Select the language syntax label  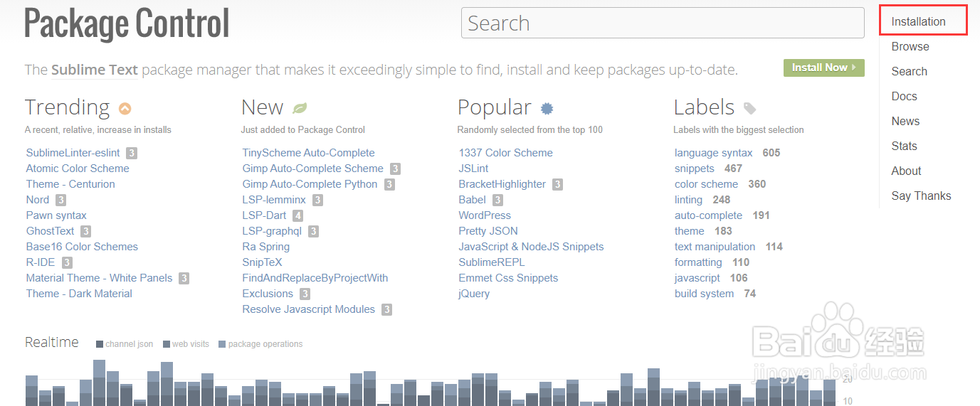(x=713, y=153)
